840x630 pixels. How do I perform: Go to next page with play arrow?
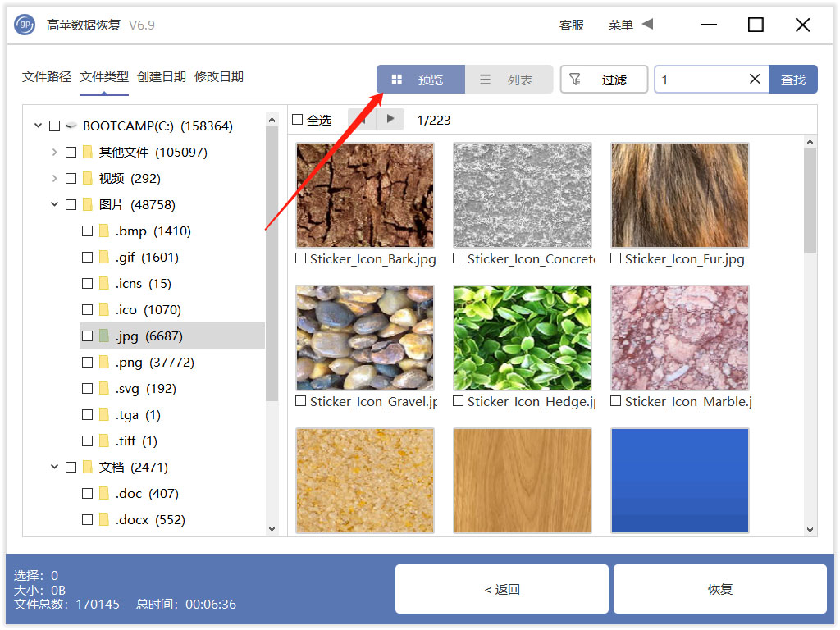(x=390, y=119)
